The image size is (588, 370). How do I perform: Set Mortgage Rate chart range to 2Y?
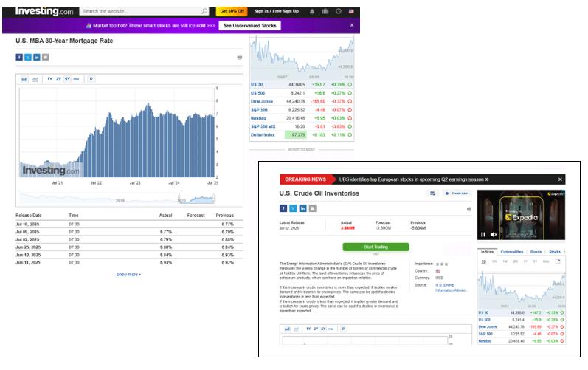(58, 79)
